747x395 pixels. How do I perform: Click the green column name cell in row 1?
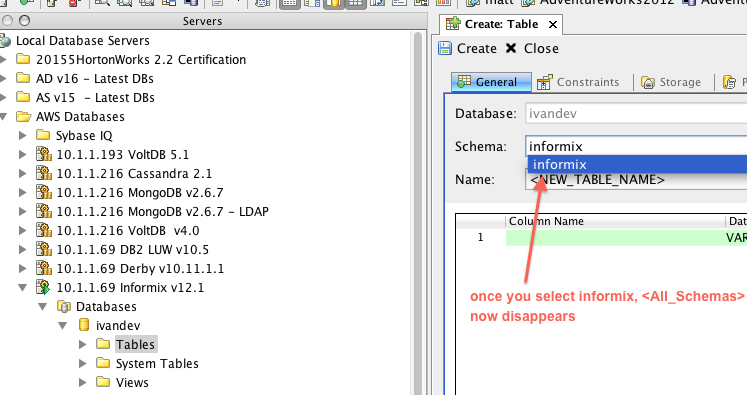[616, 237]
